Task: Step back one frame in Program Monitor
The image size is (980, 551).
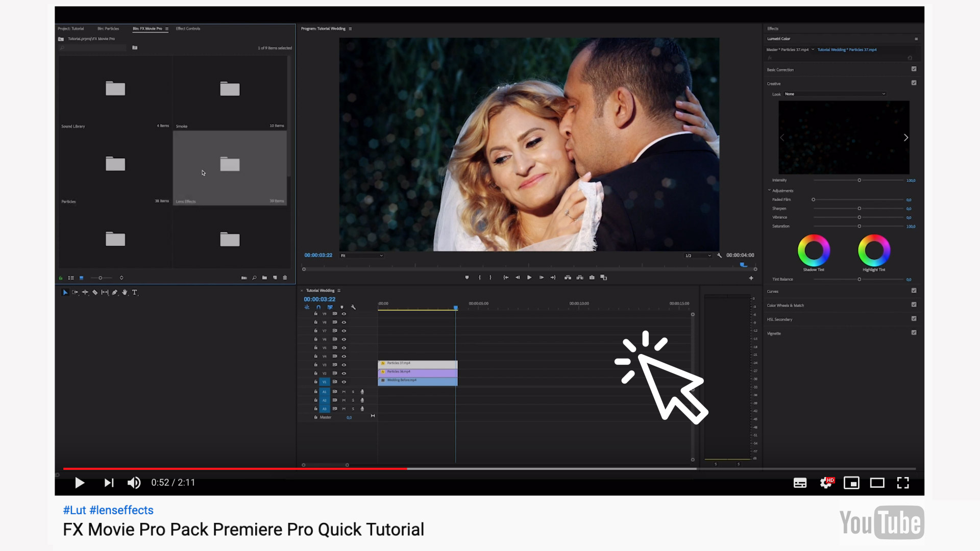Action: 518,278
